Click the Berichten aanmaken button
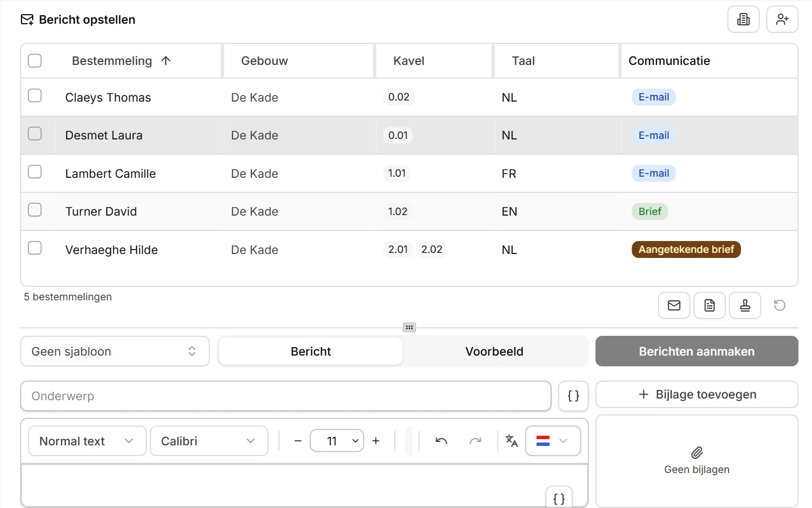Screen dimensions: 812x508 (697, 351)
